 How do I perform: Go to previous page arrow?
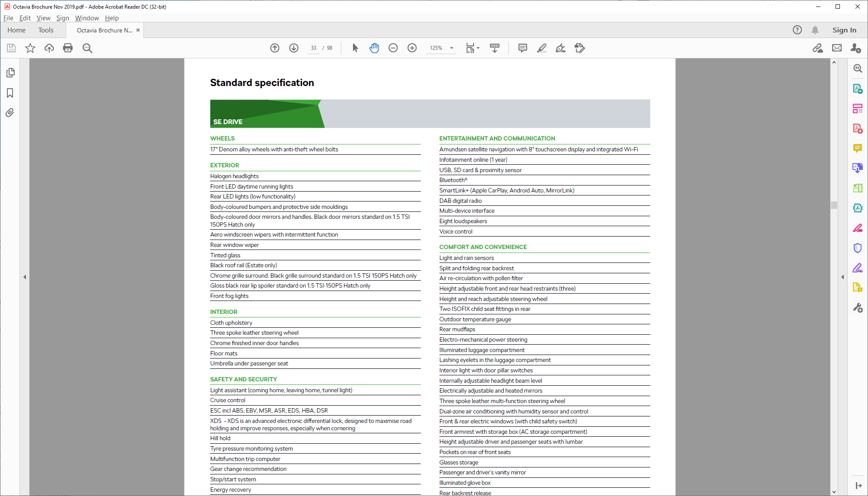point(275,48)
